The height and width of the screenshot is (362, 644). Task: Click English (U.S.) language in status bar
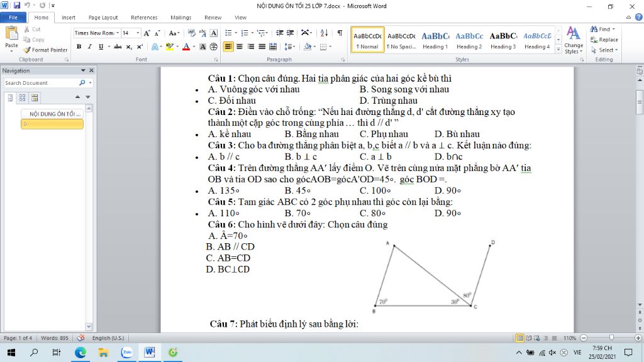(x=108, y=337)
